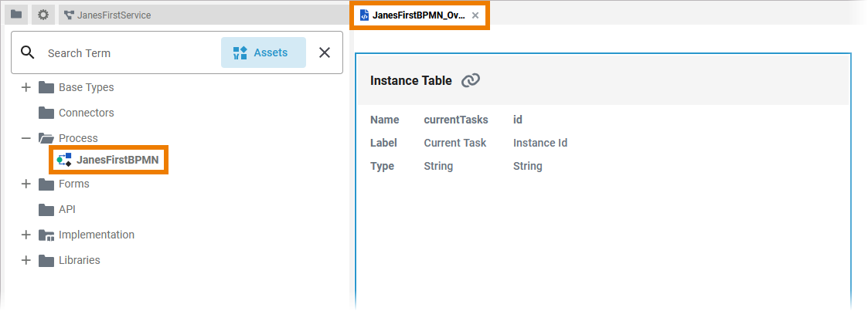Click the JanesFirstBPMN process model icon
Viewport: 868px width, 311px height.
[x=64, y=160]
